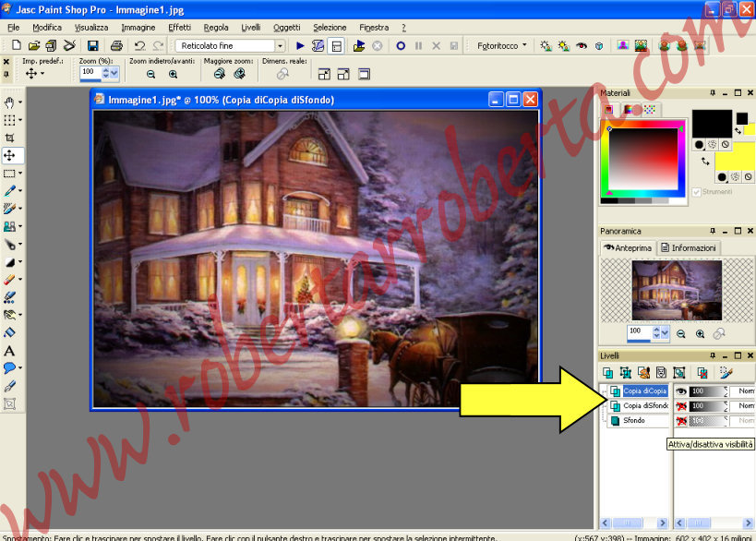
Task: Select the Preset Shapes speech-bubble tool
Action: [x=9, y=368]
